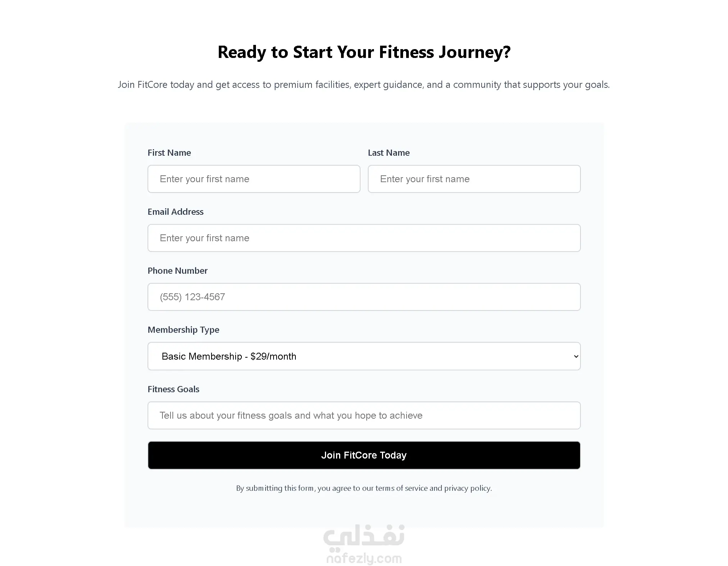
Task: Click the Email Address input field
Action: [364, 238]
